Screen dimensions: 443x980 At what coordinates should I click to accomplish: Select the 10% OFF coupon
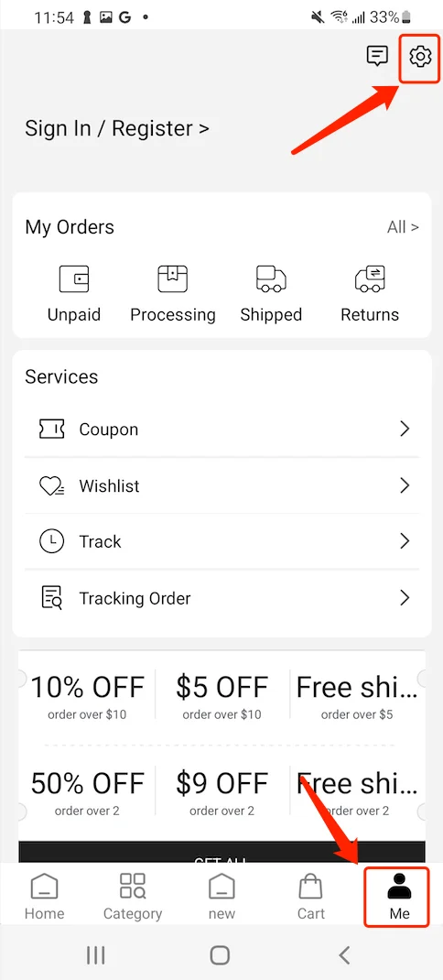(x=87, y=696)
